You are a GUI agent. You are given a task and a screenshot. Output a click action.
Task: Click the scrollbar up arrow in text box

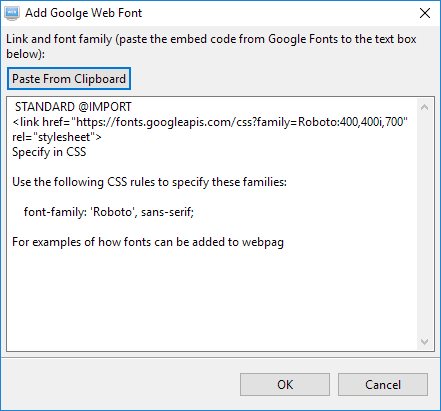coord(424,107)
